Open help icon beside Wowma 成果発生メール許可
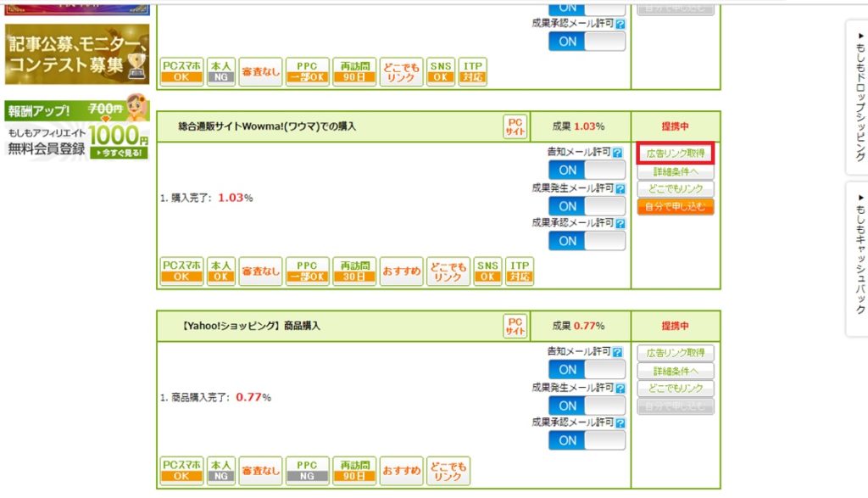This screenshot has height=498, width=868. point(620,189)
